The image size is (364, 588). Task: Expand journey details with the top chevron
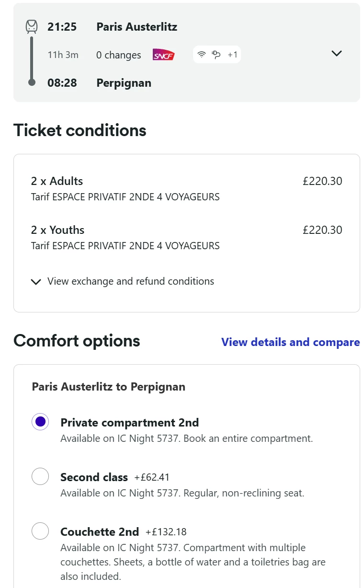coord(337,53)
